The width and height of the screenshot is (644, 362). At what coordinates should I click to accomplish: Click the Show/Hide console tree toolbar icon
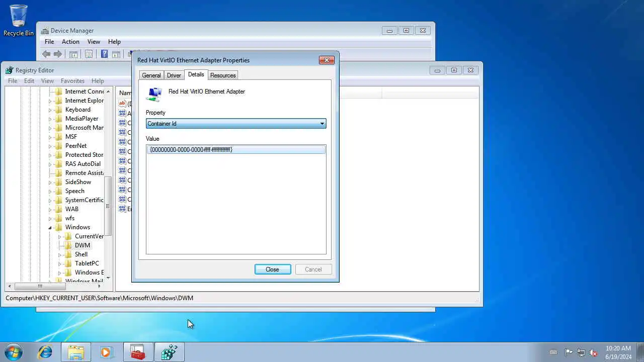pos(73,54)
